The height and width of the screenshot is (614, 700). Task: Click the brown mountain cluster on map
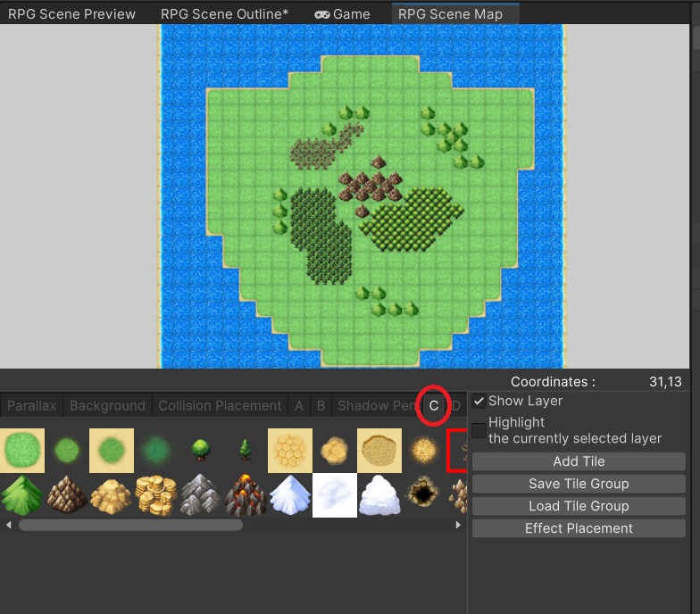370,186
